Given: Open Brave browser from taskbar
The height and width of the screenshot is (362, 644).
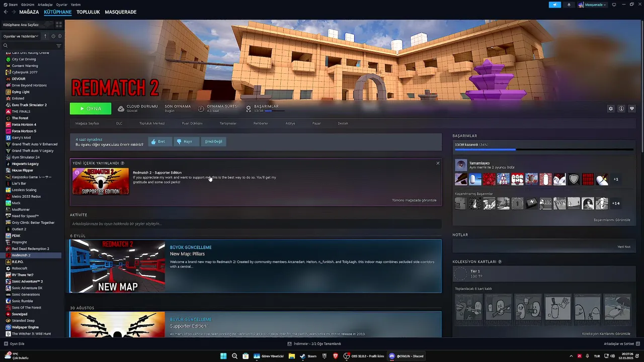Looking at the screenshot, I should coord(336,356).
